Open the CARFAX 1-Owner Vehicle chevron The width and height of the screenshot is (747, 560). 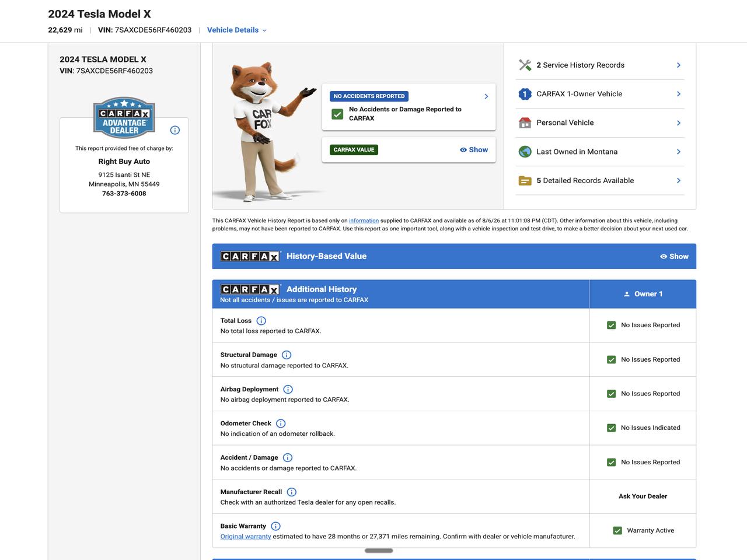(678, 94)
